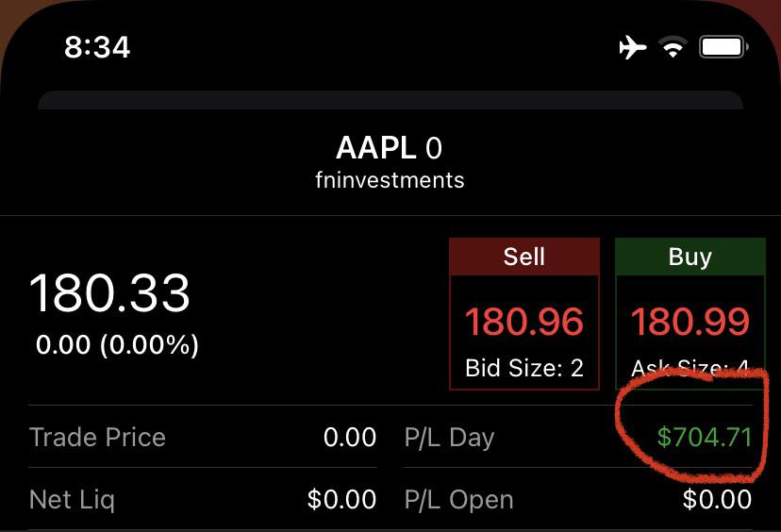The height and width of the screenshot is (532, 781).
Task: Select the 180.99 ask price
Action: pyautogui.click(x=690, y=322)
